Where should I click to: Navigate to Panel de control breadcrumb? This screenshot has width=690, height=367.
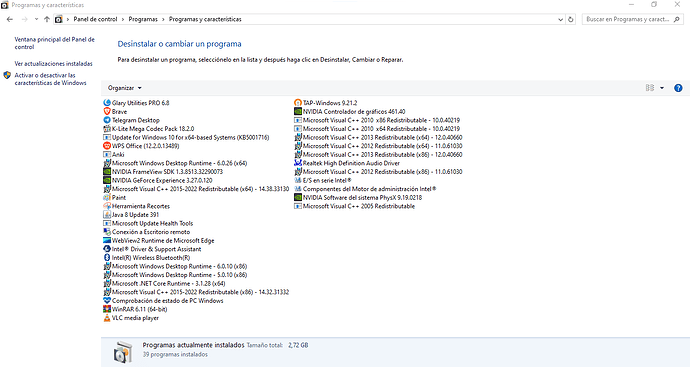coord(95,19)
